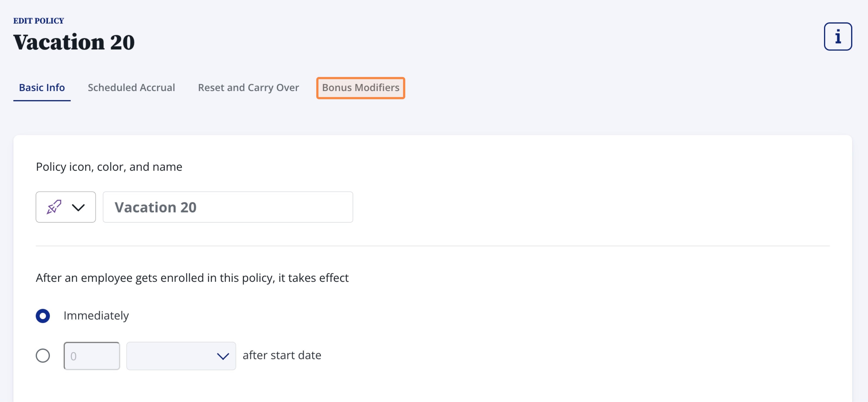Screen dimensions: 868x402
Task: Open the info panel icon
Action: (x=838, y=36)
